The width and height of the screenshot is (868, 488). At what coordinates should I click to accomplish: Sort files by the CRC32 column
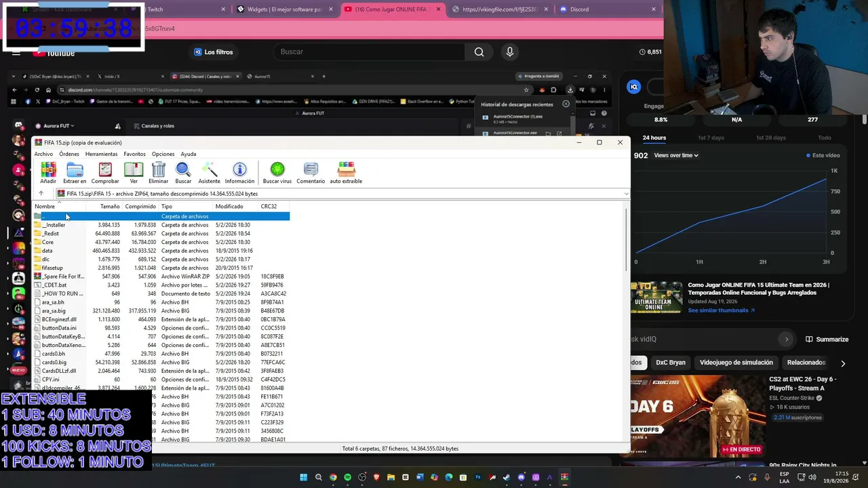pos(274,206)
